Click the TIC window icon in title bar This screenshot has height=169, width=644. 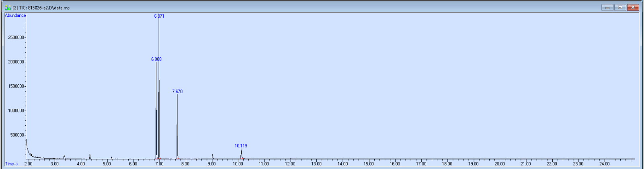(x=8, y=8)
